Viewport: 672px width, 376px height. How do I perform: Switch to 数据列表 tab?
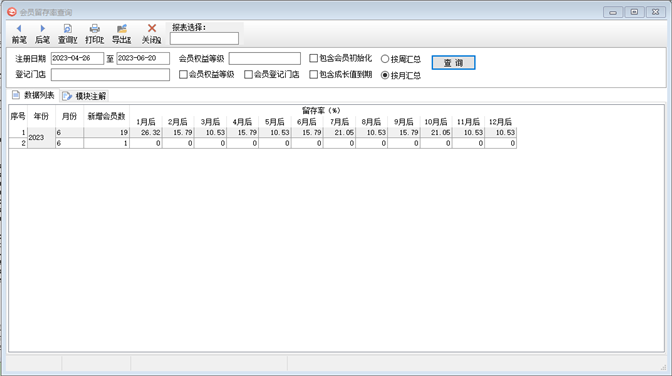(33, 95)
